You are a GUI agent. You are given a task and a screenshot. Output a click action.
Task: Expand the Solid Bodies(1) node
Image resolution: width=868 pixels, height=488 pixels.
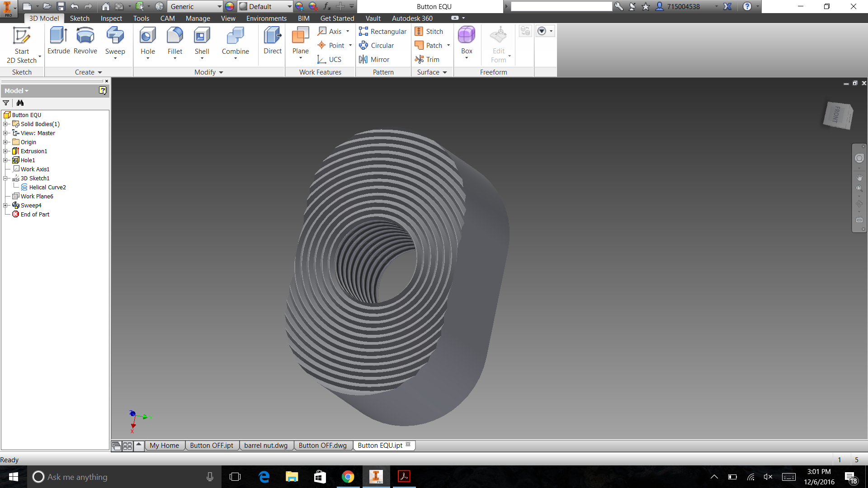click(x=5, y=124)
